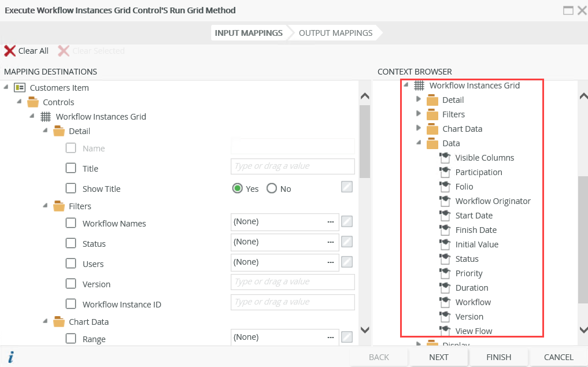The width and height of the screenshot is (588, 367).
Task: Click the Version value input field
Action: point(293,282)
